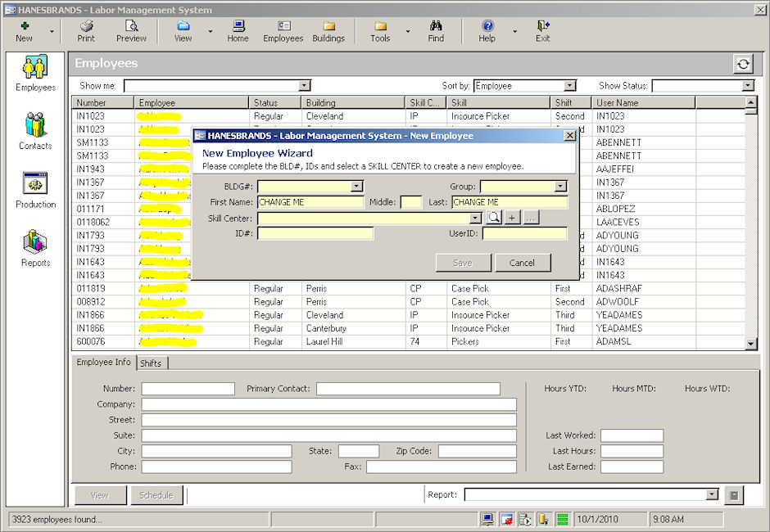Open the Show me dropdown
Screen dimensions: 770x532
pyautogui.click(x=305, y=86)
